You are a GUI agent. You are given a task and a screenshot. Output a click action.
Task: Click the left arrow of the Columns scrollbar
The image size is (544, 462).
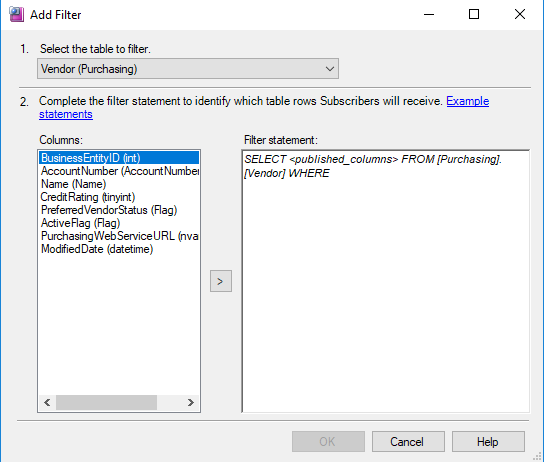tap(48, 402)
